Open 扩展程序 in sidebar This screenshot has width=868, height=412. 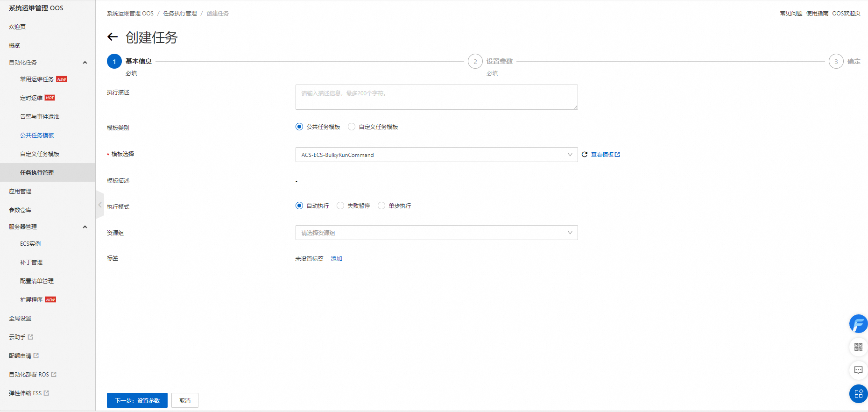click(x=31, y=299)
